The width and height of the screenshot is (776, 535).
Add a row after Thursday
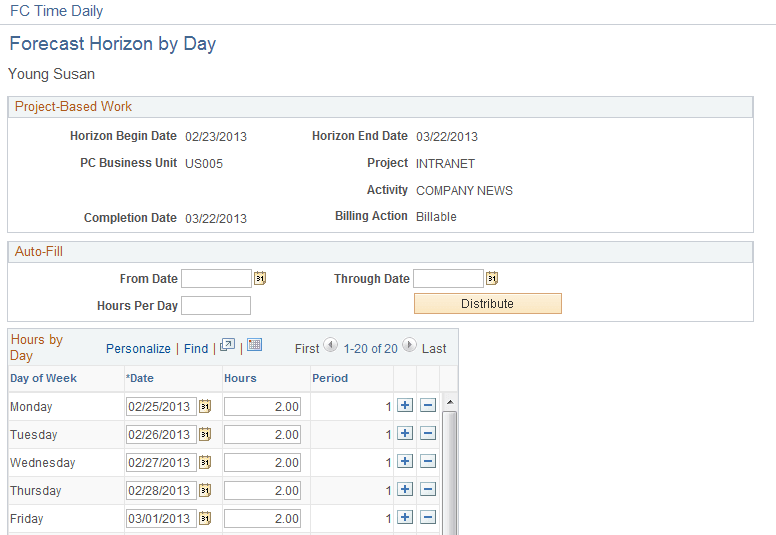pos(405,489)
